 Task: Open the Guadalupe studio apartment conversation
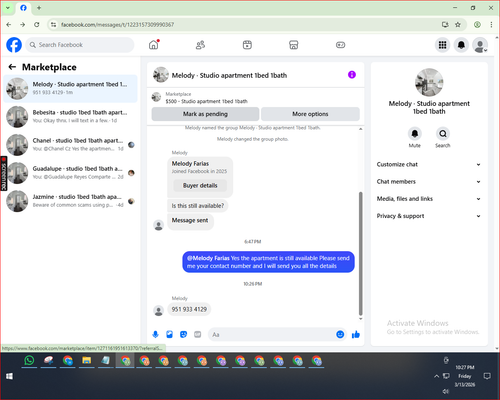coord(70,173)
